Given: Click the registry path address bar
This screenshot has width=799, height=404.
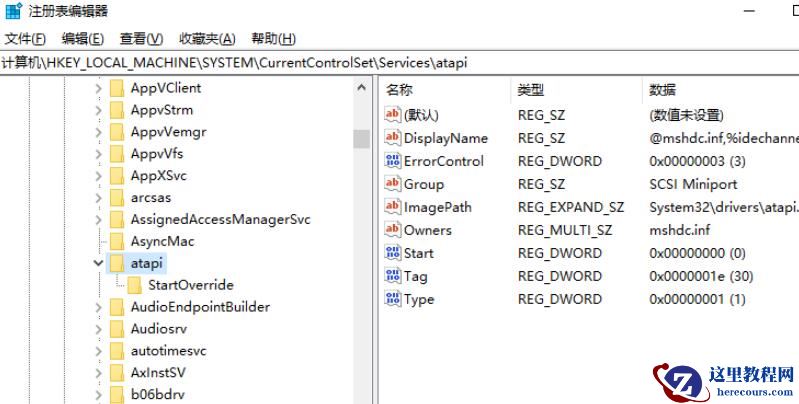Looking at the screenshot, I should [x=400, y=63].
